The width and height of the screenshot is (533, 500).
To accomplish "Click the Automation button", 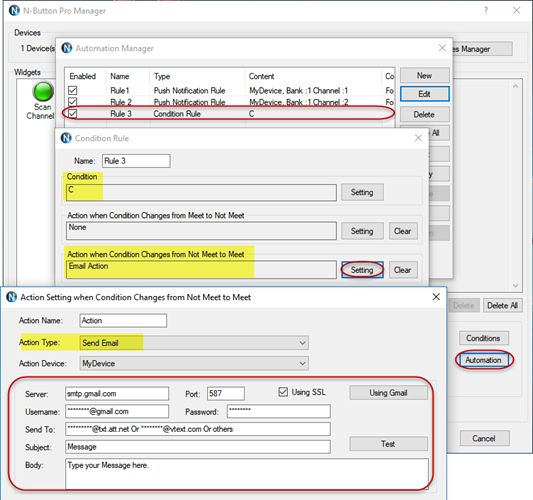I will pos(484,360).
